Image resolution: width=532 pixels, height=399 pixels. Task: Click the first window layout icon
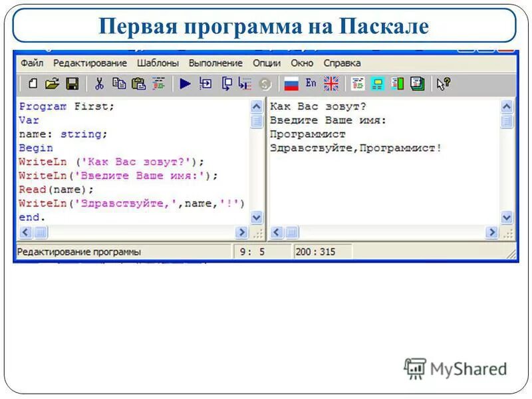click(x=358, y=84)
